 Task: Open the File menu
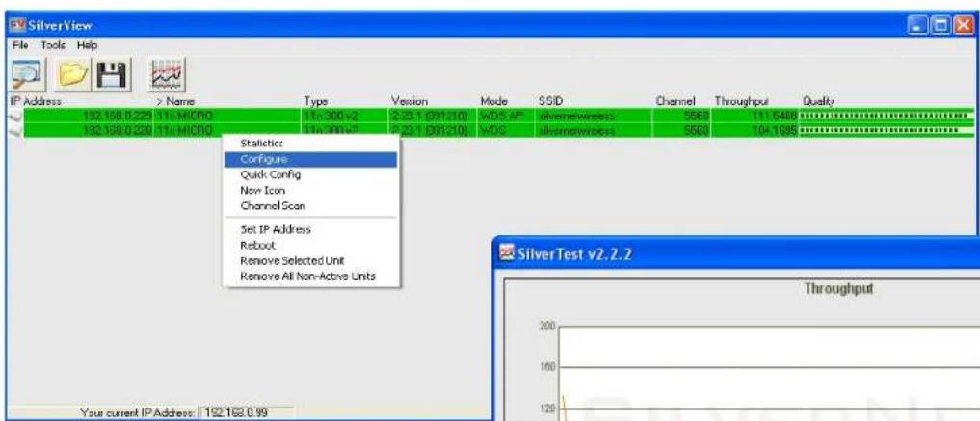[x=20, y=45]
